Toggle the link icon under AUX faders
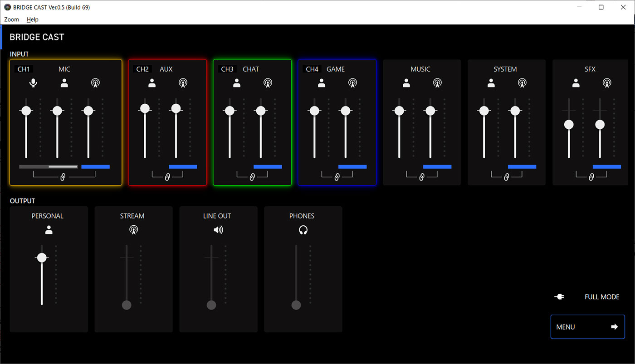The height and width of the screenshot is (364, 635). click(x=167, y=177)
